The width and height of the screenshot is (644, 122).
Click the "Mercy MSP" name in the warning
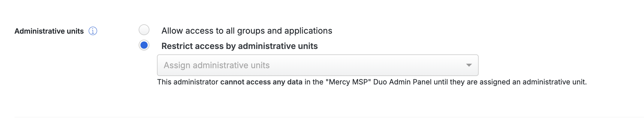coord(348,82)
